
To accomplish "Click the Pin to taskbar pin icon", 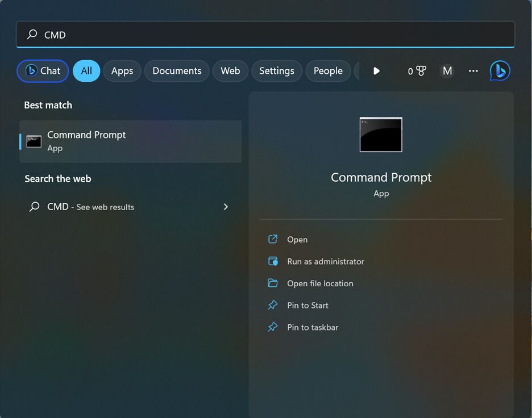I will (273, 327).
